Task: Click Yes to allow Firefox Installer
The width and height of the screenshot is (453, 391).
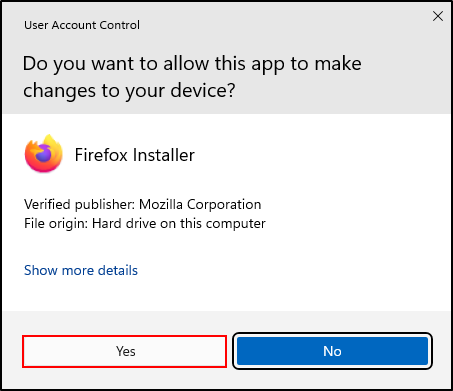Action: [125, 351]
